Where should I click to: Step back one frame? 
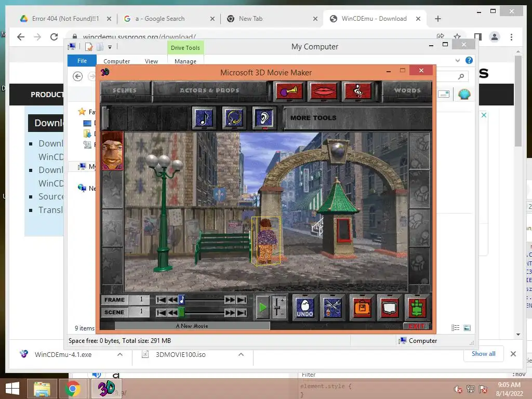(x=172, y=300)
